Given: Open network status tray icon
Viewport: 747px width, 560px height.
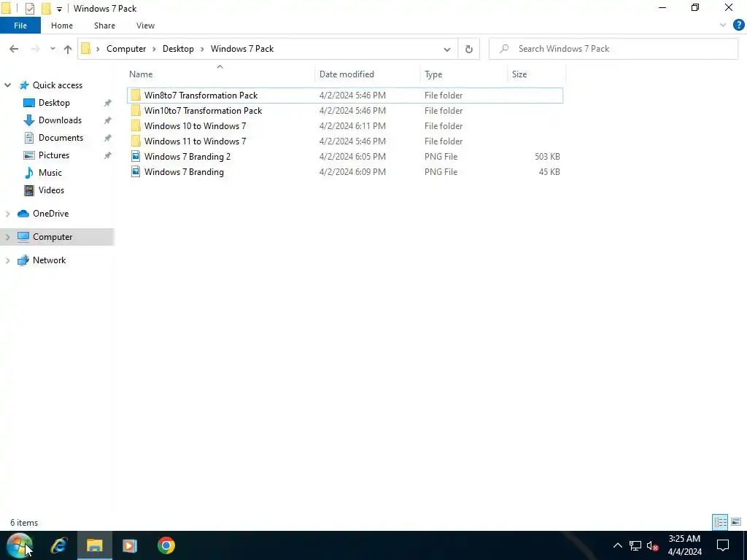Looking at the screenshot, I should pos(635,545).
